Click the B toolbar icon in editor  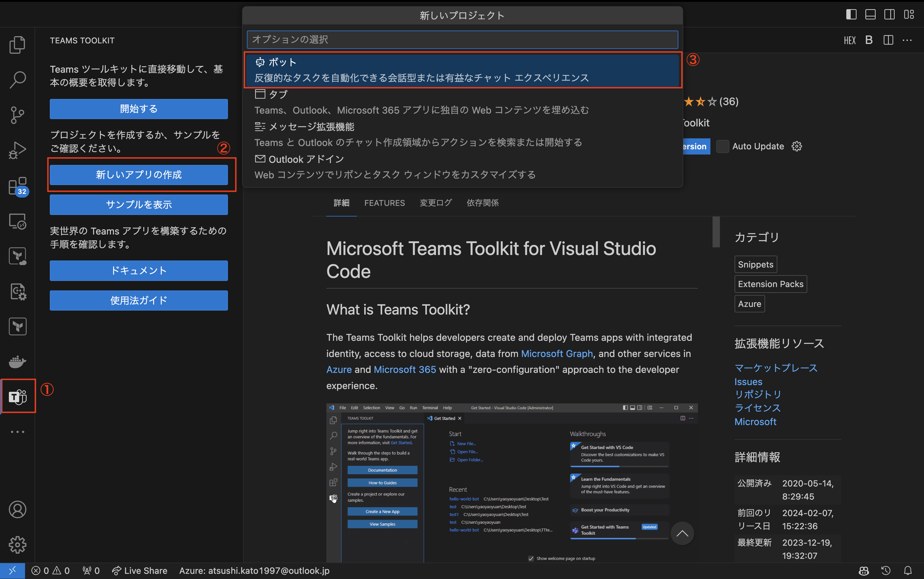coord(869,40)
